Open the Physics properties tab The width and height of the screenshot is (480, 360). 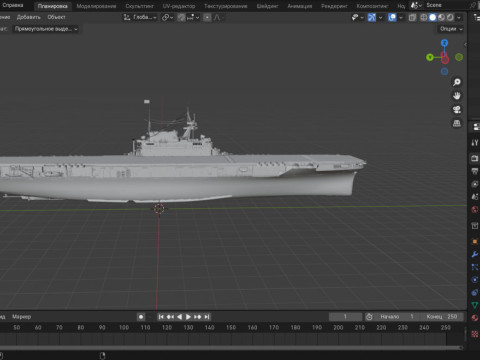point(475,280)
